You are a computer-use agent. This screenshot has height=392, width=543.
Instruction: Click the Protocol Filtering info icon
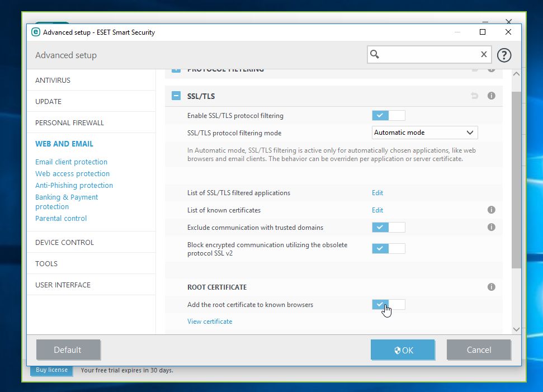(492, 69)
